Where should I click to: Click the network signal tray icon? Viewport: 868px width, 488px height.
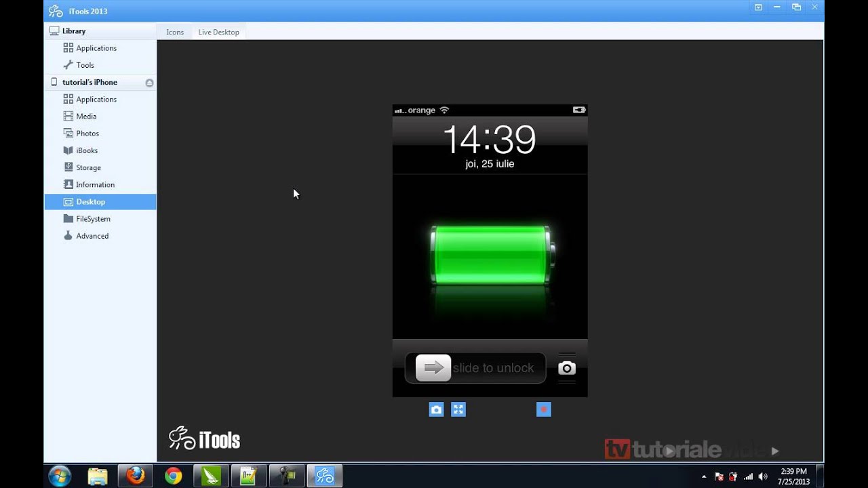[748, 476]
